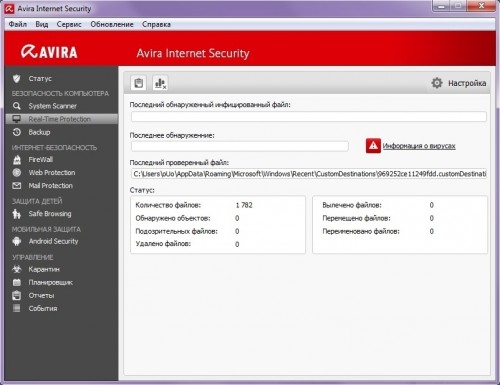Viewport: 500px width, 385px height.
Task: Click the Количество файлов label
Action: pos(168,205)
